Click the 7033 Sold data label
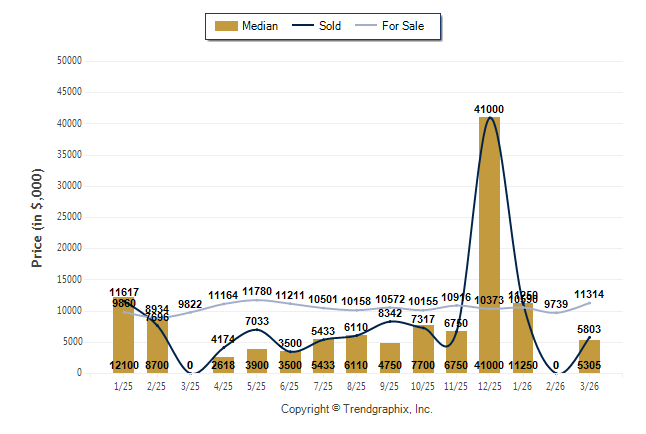 [257, 321]
